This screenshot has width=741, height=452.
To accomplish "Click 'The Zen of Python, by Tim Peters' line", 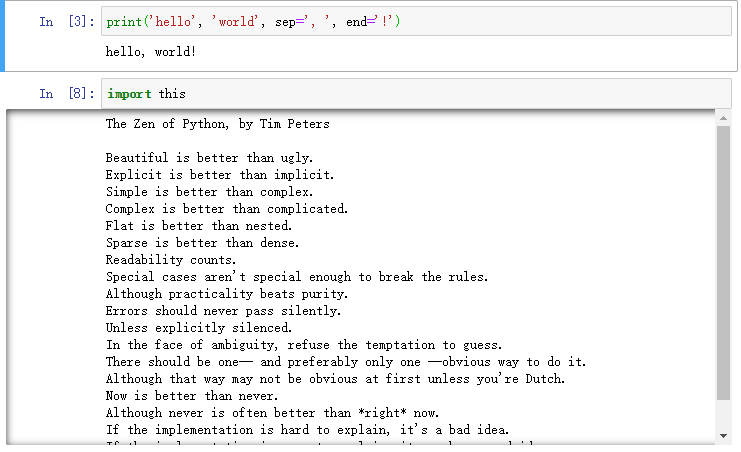I will 217,124.
